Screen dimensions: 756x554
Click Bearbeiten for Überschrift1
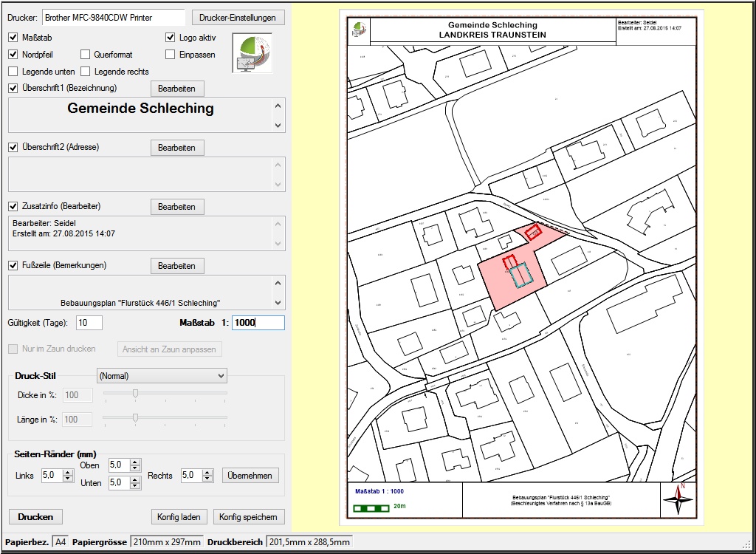coord(177,89)
